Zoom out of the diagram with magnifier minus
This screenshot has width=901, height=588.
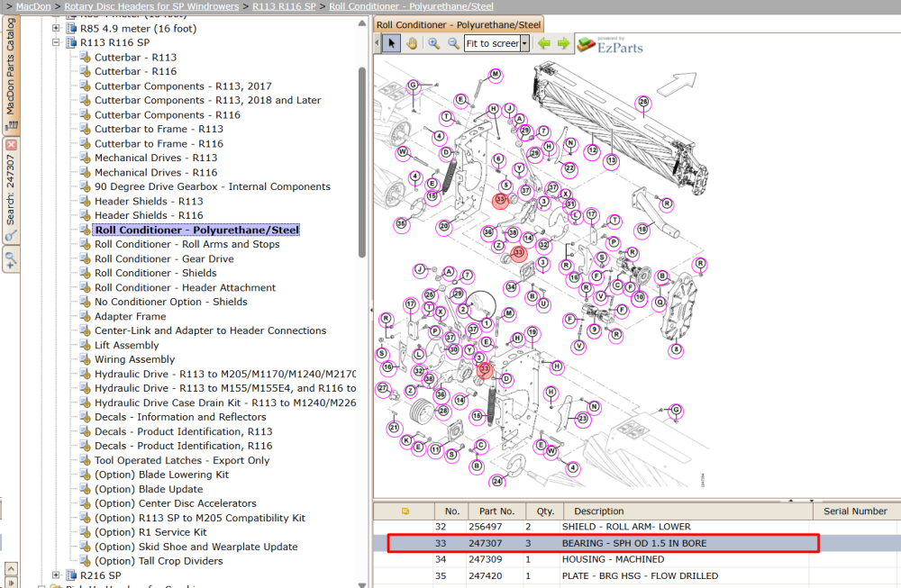pyautogui.click(x=453, y=43)
